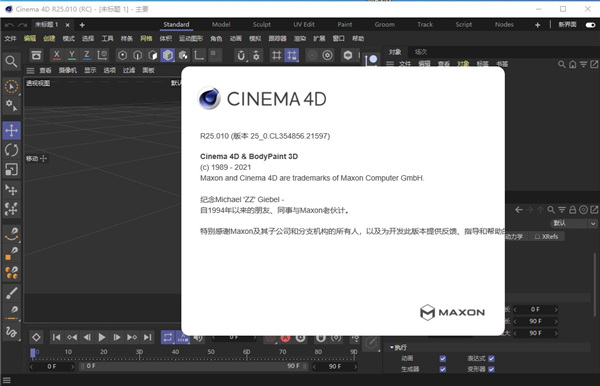Screen dimensions: 600x386
Task: Open the viewport 查看 menu
Action: coord(45,70)
